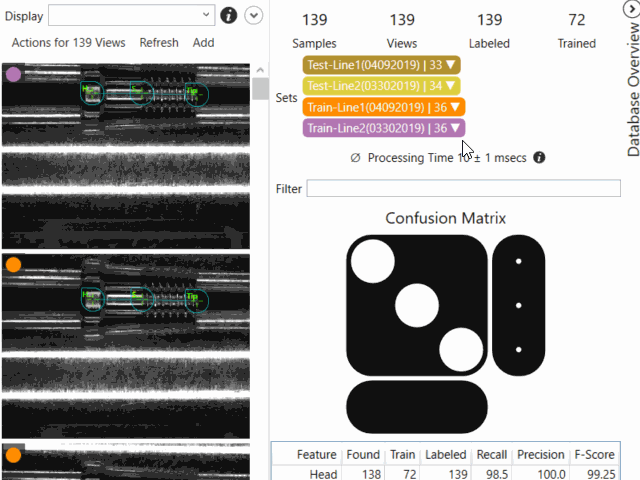Click purple set marker on first image
The height and width of the screenshot is (480, 640).
[14, 74]
